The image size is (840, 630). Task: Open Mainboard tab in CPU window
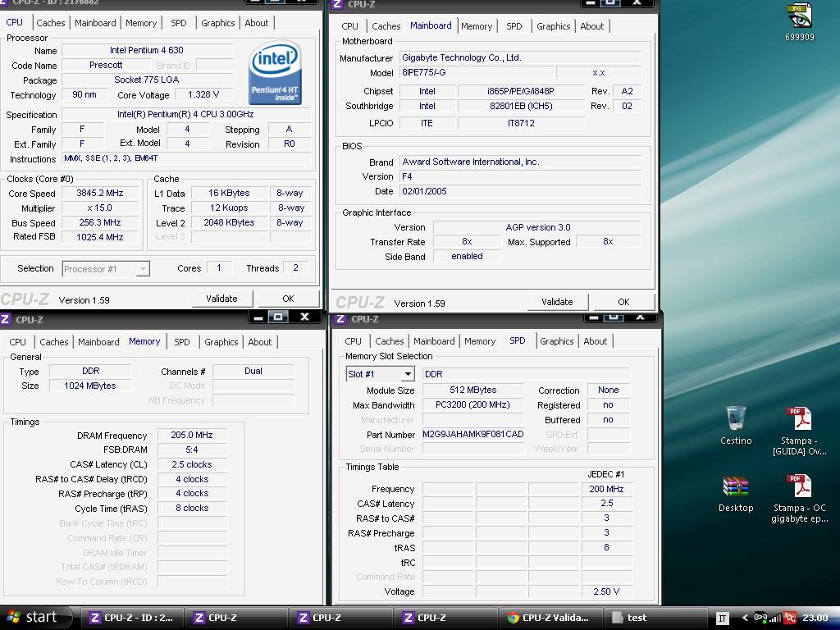(x=95, y=23)
